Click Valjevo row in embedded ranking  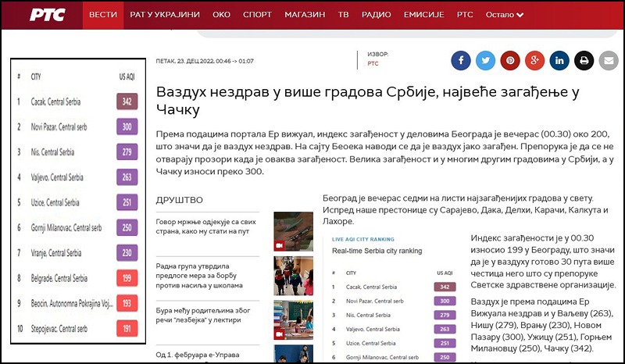pyautogui.click(x=394, y=329)
